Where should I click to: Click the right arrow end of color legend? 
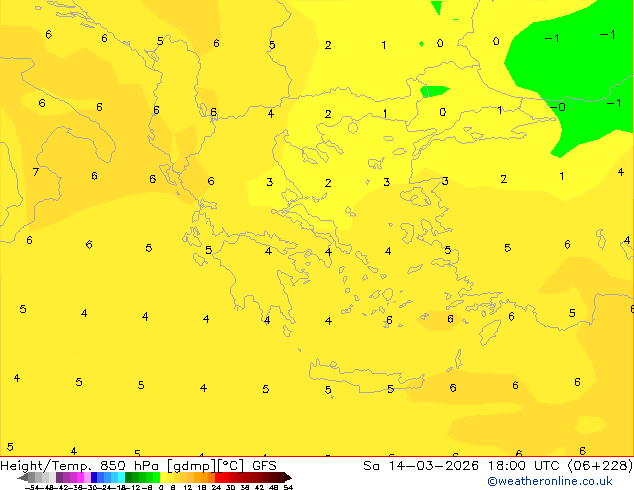click(287, 477)
